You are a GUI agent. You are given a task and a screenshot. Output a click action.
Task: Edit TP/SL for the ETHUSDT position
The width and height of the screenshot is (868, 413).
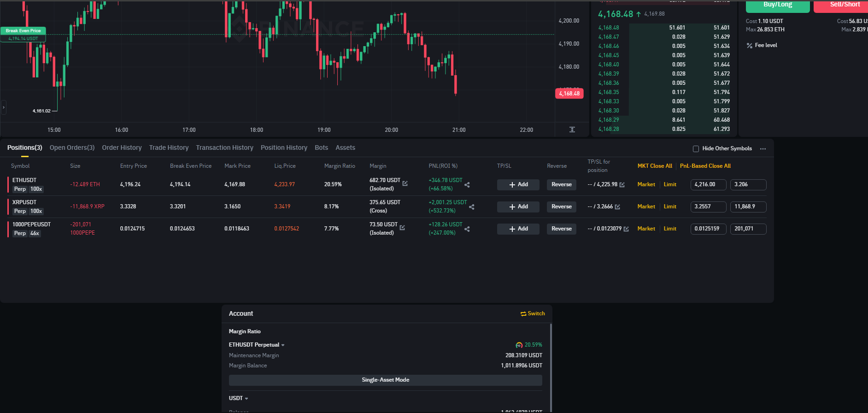(622, 185)
